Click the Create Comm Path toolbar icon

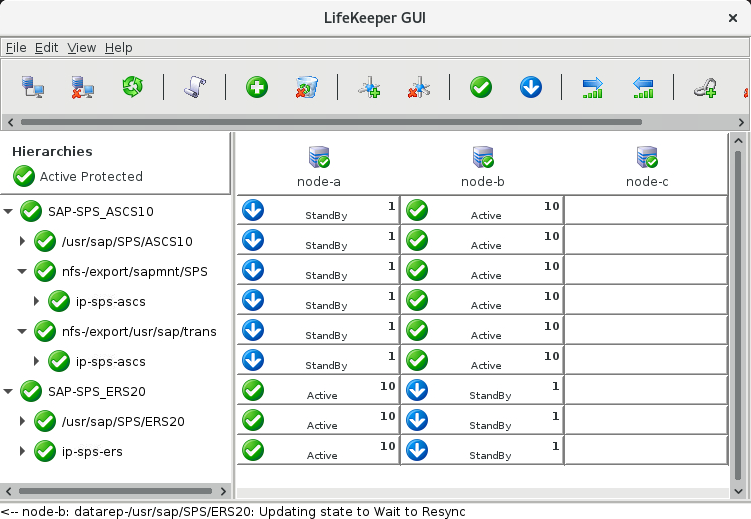tap(369, 87)
